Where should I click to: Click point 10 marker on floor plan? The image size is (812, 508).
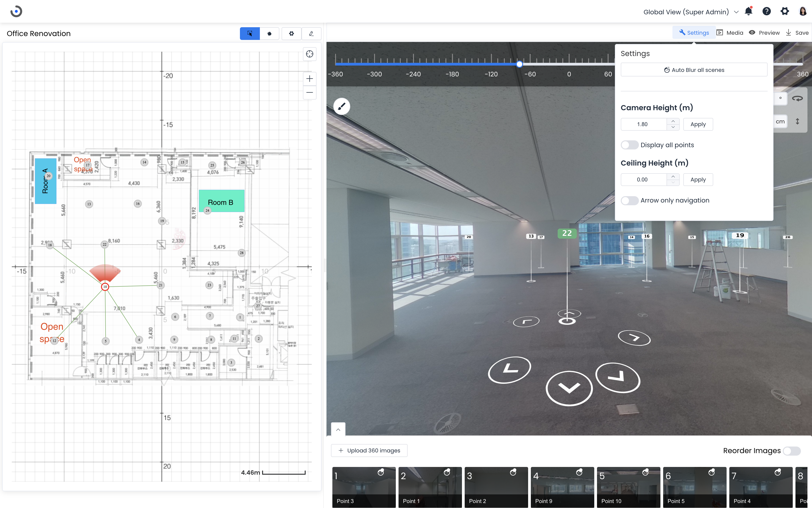105,287
